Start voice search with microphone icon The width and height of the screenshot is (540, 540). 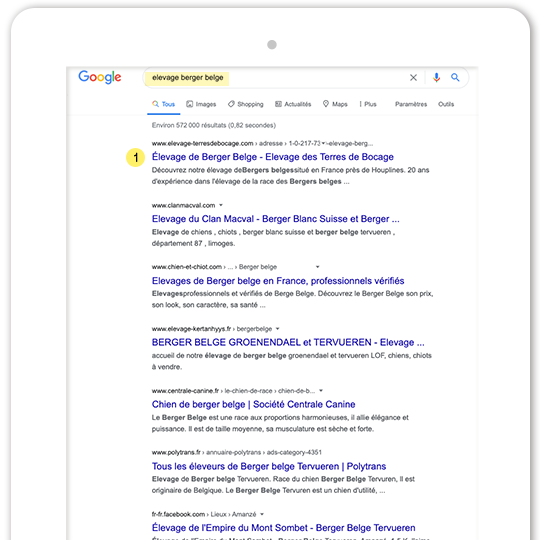436,77
